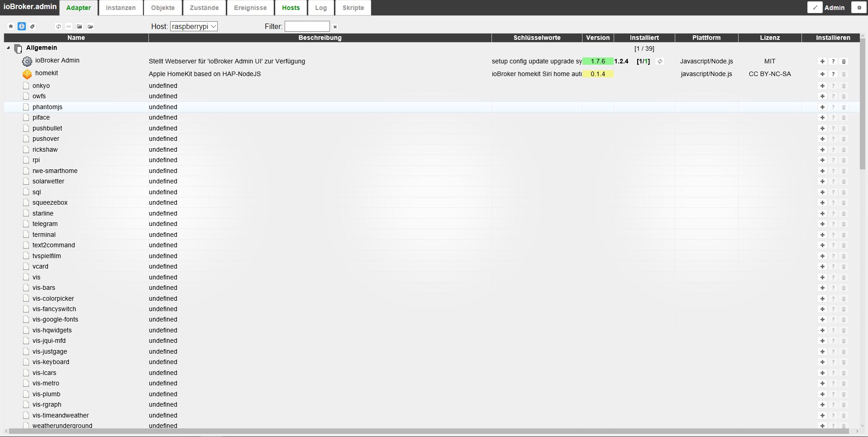Screen dimensions: 868x437
Task: Install the phantomjs adapter with plus
Action: pyautogui.click(x=822, y=107)
